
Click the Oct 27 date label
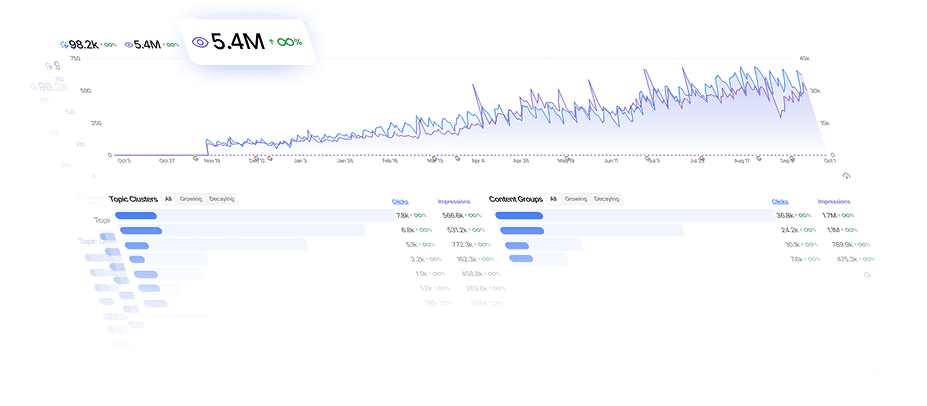tap(167, 160)
